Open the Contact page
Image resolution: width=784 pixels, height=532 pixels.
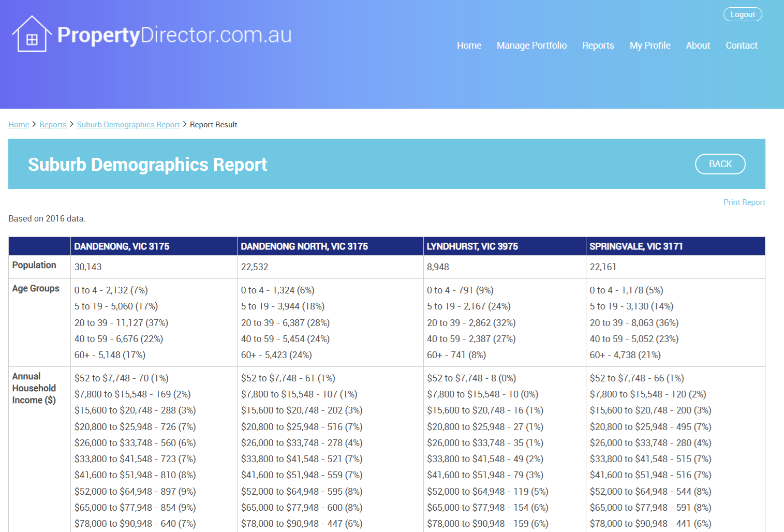pos(741,46)
